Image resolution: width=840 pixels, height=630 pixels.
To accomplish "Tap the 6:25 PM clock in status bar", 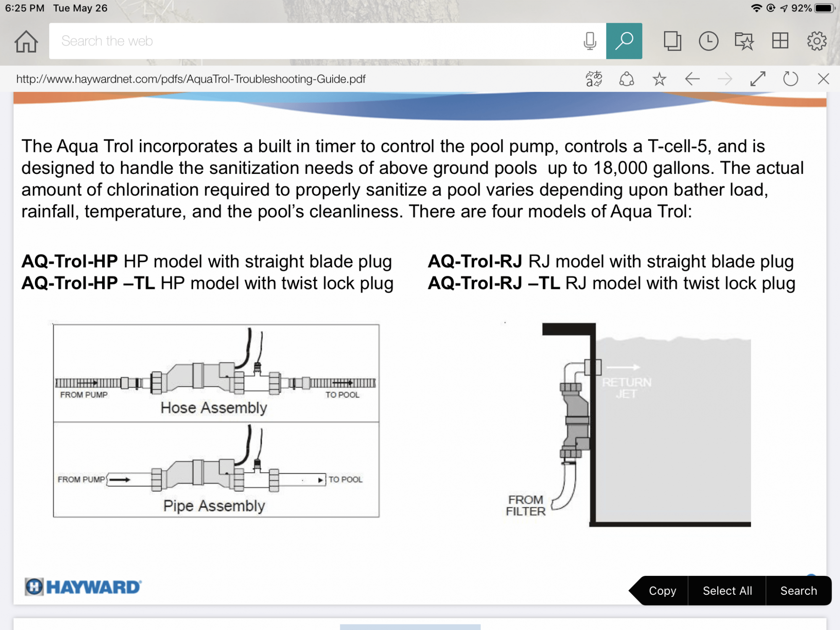I will (x=24, y=8).
